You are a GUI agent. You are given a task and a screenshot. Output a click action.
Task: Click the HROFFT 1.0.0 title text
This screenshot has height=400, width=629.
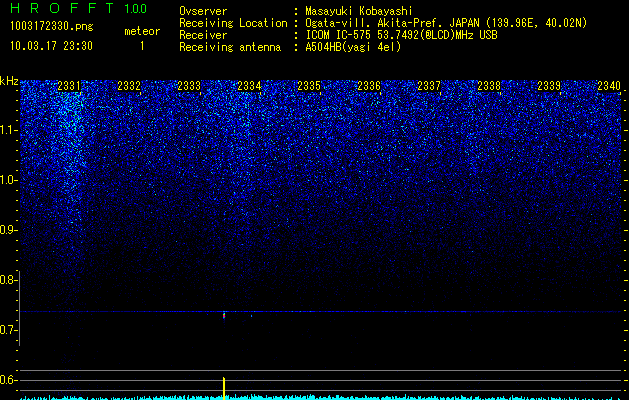(78, 8)
